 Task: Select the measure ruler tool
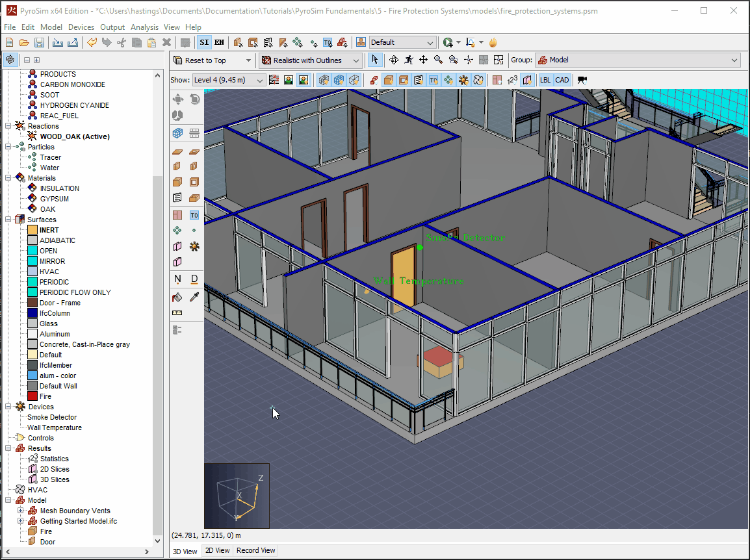pyautogui.click(x=177, y=312)
